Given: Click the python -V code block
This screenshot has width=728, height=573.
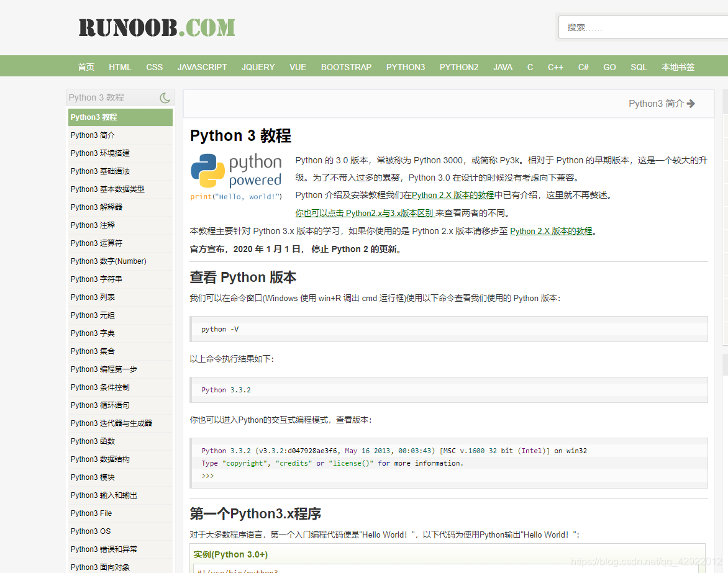Looking at the screenshot, I should click(x=448, y=329).
